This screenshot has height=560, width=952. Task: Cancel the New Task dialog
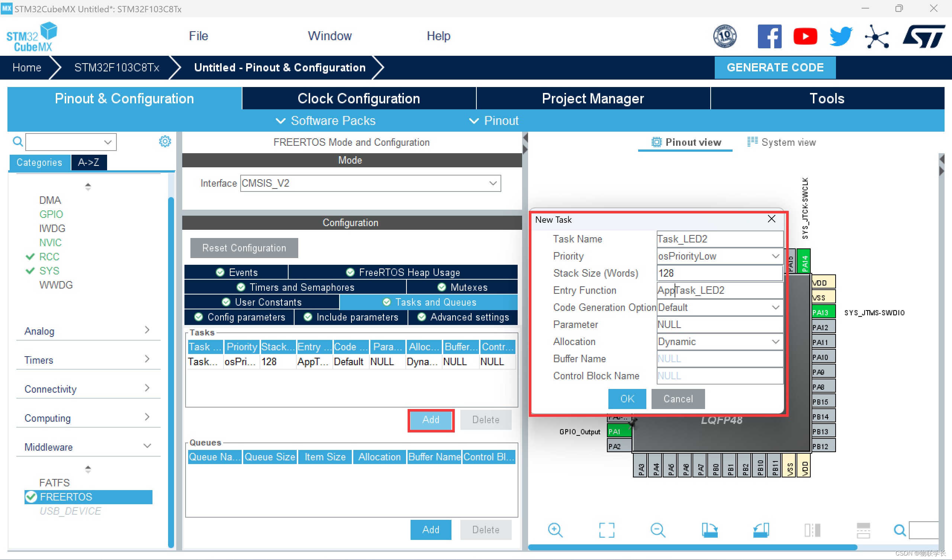pos(678,399)
